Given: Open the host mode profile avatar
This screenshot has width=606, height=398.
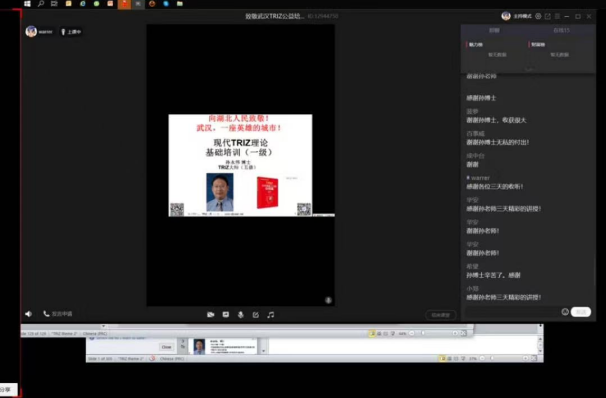Looking at the screenshot, I should pyautogui.click(x=506, y=16).
